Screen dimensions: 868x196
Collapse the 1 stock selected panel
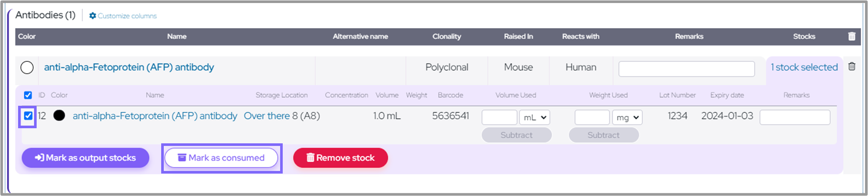tap(804, 67)
